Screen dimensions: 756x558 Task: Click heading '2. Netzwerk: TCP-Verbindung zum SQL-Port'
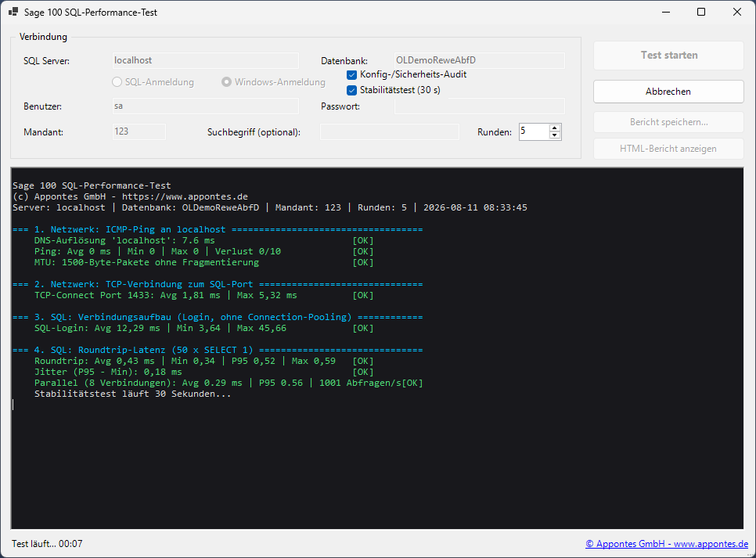coord(218,285)
